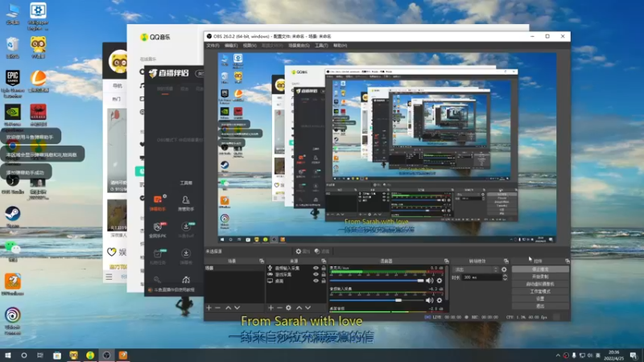Move scene down with arrow in Scenes panel
Screen dimensions: 644x362
tap(237, 307)
